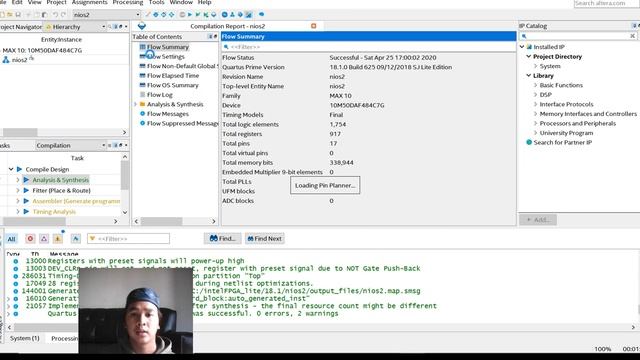Image resolution: width=640 pixels, height=360 pixels.
Task: Collapse the Compile Design task group
Action: (11, 169)
